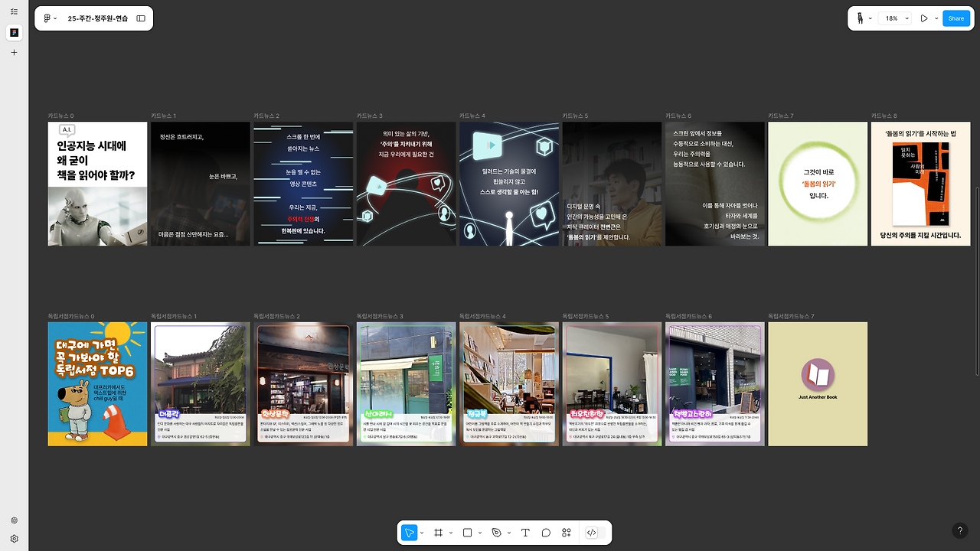This screenshot has width=980, height=551.
Task: Open the task list icon in left rail
Action: point(14,12)
